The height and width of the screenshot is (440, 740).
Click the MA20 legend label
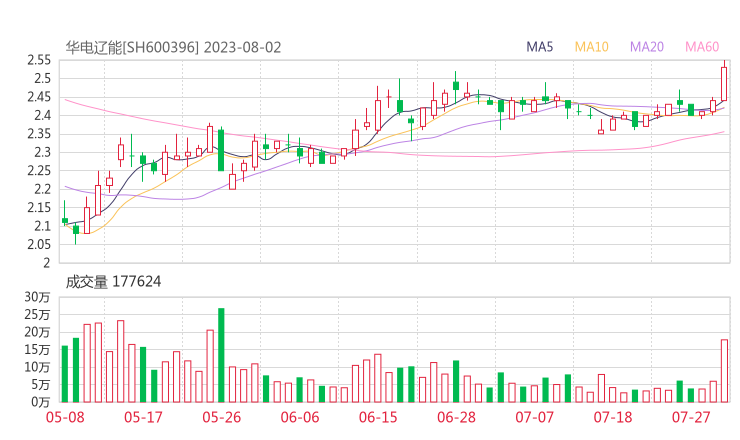pyautogui.click(x=647, y=47)
